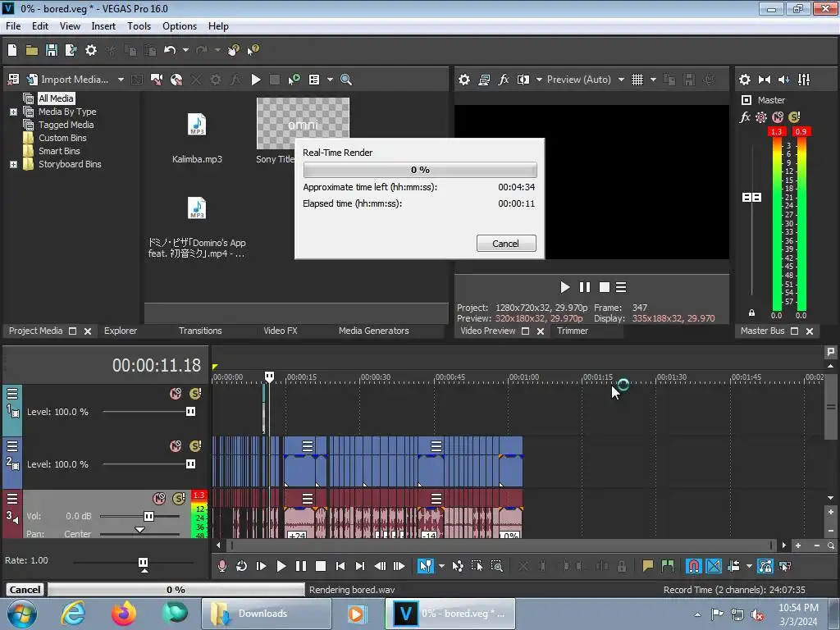Expand Media By Type tree node

pos(13,112)
